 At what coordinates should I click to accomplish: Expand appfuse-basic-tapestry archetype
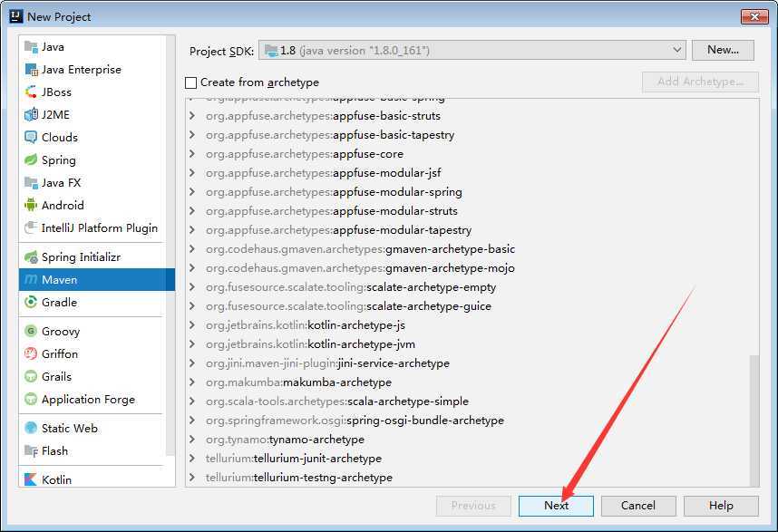pyautogui.click(x=192, y=135)
